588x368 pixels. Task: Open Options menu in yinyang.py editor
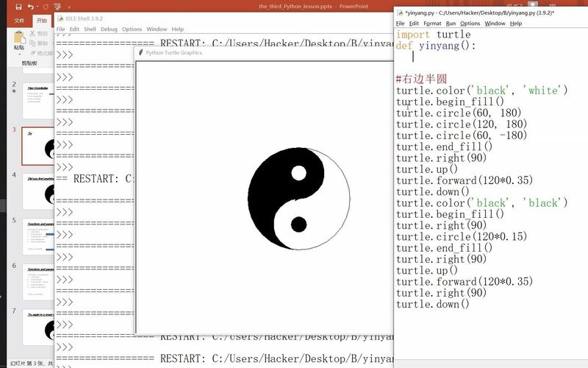[470, 24]
